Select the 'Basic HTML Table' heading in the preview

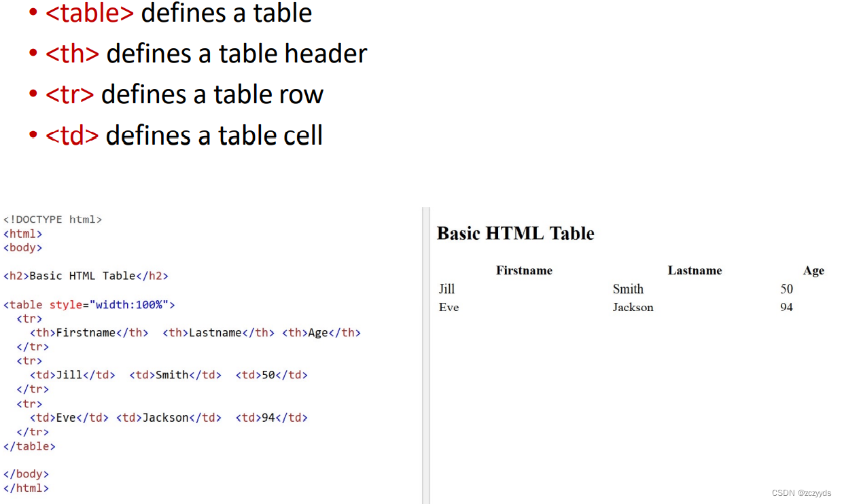(514, 233)
